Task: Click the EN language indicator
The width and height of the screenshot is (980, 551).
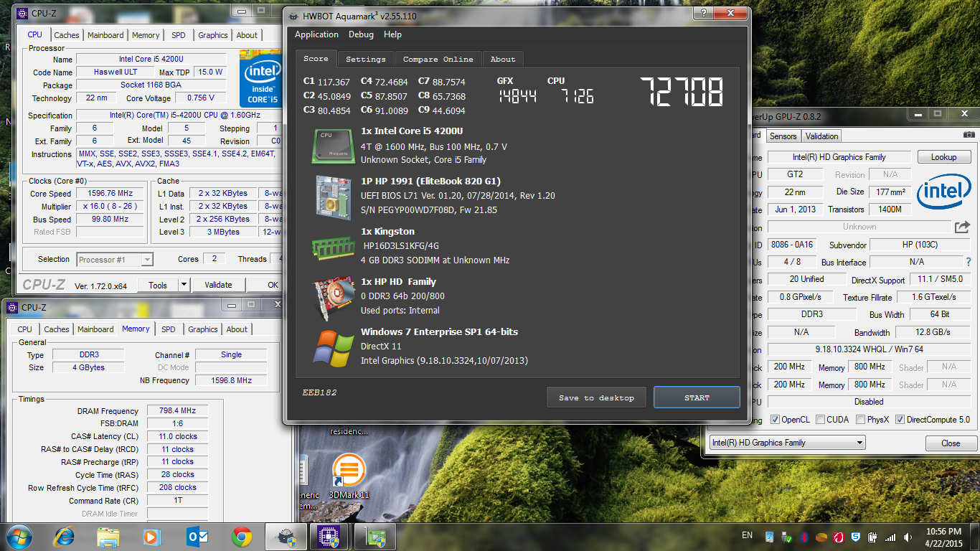Action: (747, 535)
